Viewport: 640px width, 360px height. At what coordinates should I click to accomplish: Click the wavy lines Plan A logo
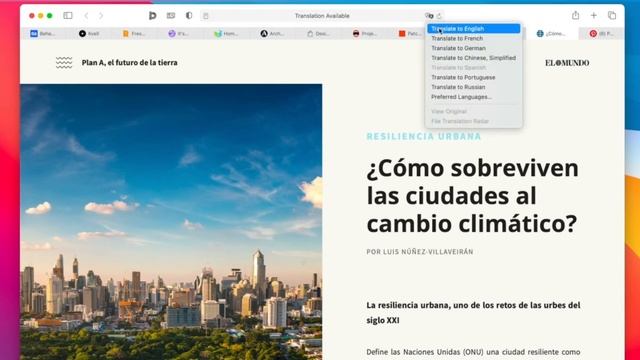[x=64, y=62]
